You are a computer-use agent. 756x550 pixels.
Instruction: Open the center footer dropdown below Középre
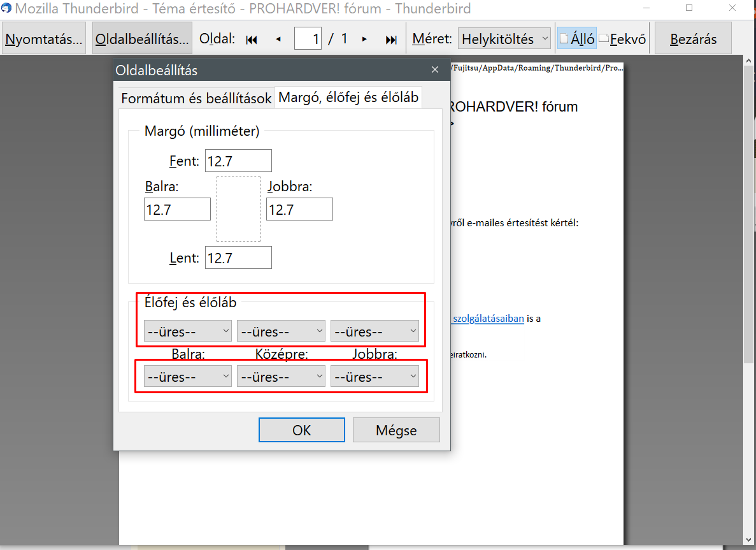(281, 376)
